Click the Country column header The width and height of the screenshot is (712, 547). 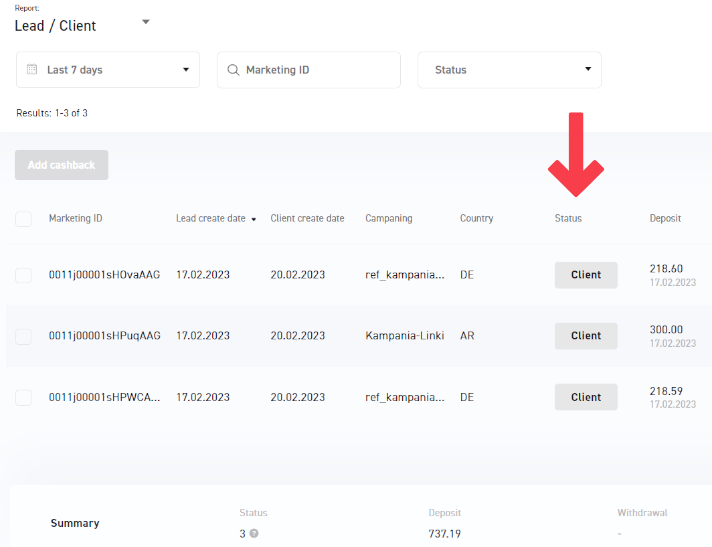[x=476, y=219]
